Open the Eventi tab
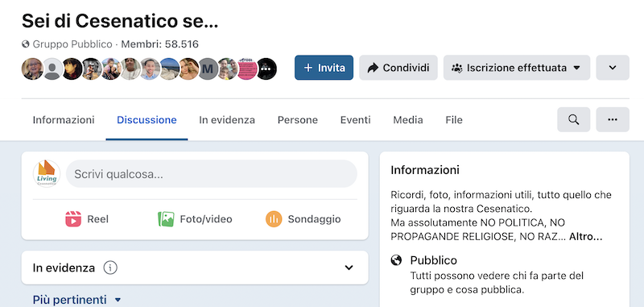Image resolution: width=644 pixels, height=307 pixels. 355,120
